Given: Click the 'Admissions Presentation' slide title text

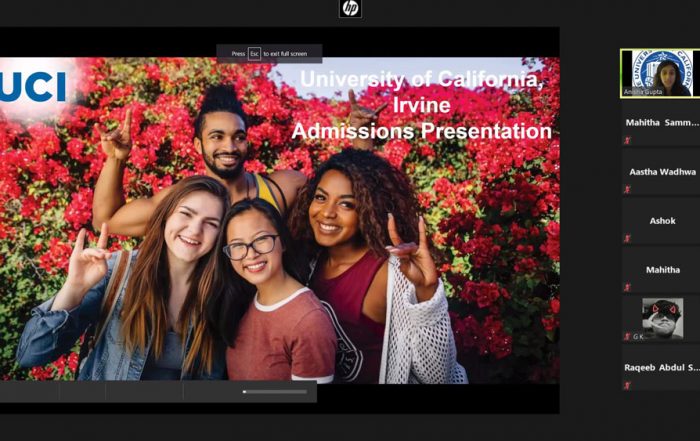Looking at the screenshot, I should coord(422,131).
